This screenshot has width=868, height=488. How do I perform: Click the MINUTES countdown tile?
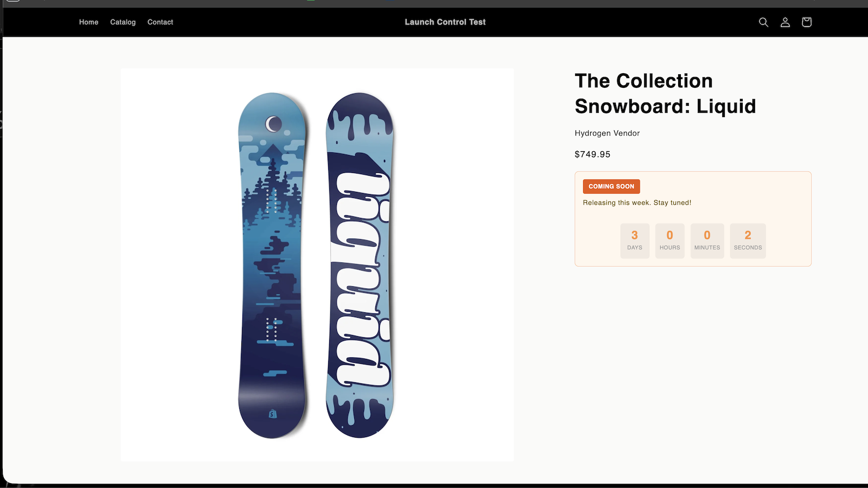point(707,240)
